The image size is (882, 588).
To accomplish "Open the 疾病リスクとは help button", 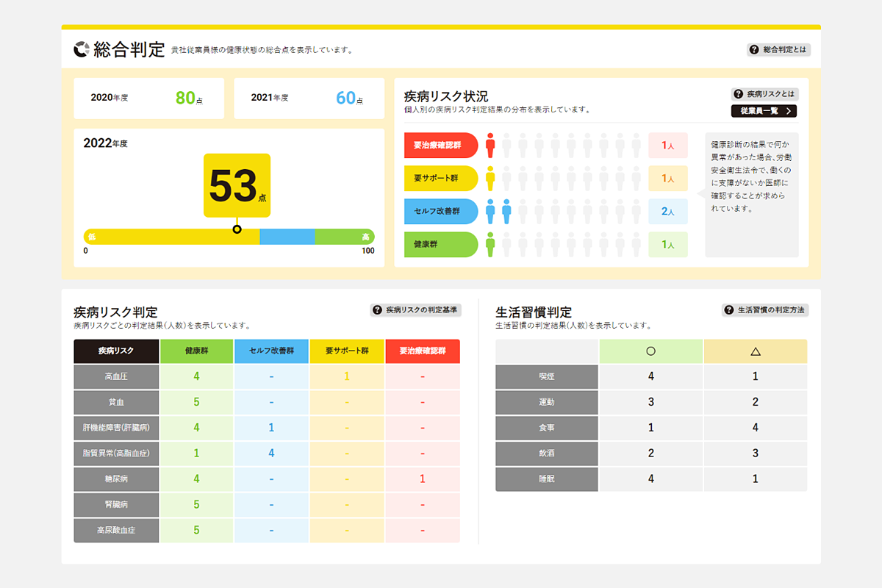I will 764,94.
